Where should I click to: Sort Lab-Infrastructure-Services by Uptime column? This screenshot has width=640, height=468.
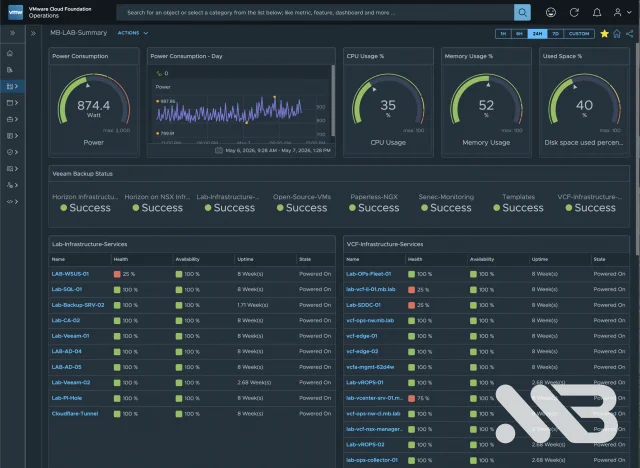tap(245, 259)
